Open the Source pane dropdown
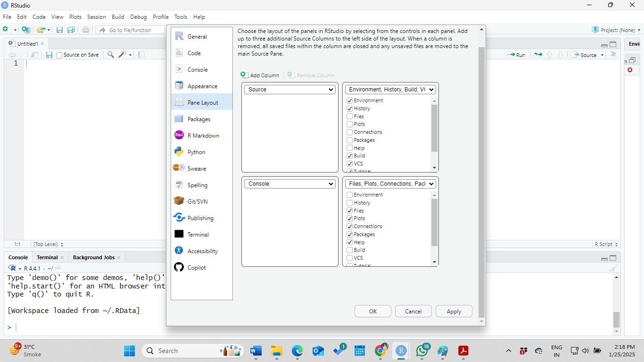The image size is (644, 362). coord(290,90)
